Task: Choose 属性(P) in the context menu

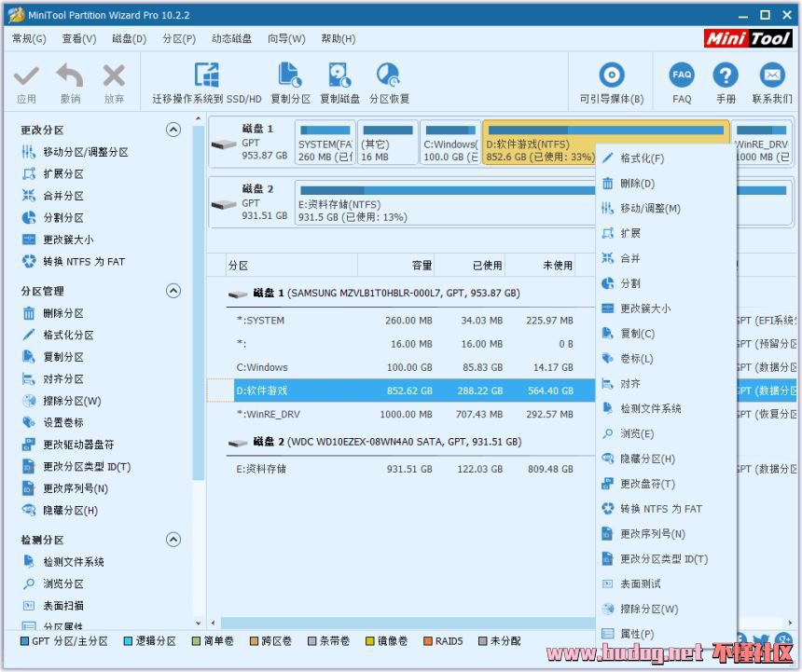Action: [x=666, y=634]
